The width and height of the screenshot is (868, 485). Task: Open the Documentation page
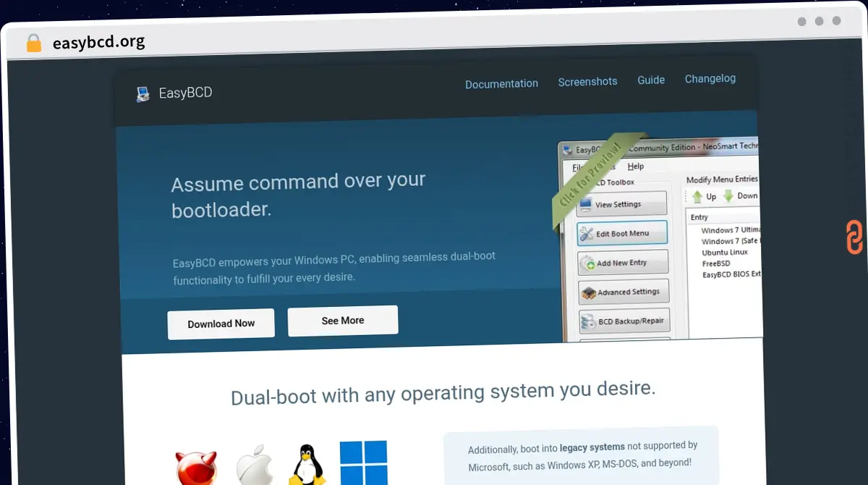pos(501,84)
